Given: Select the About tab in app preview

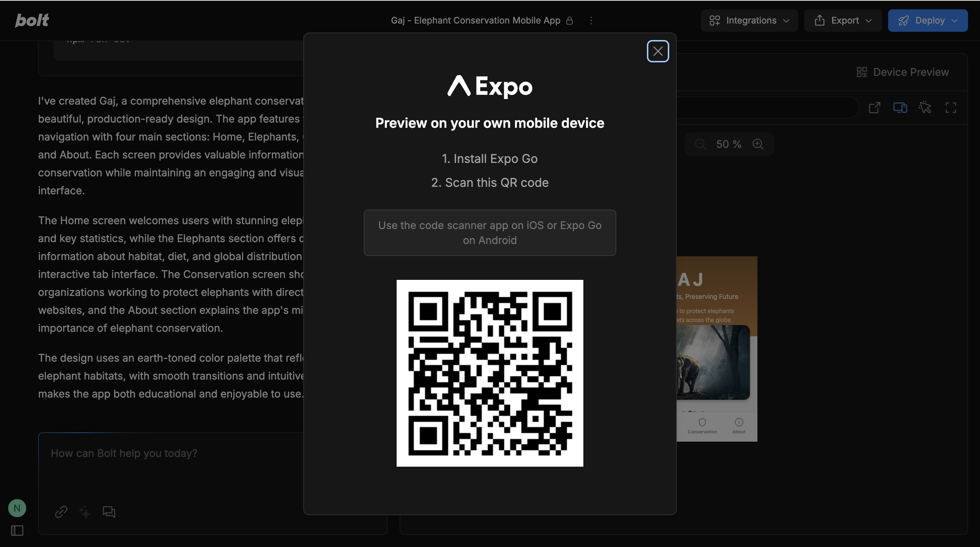Looking at the screenshot, I should 739,426.
